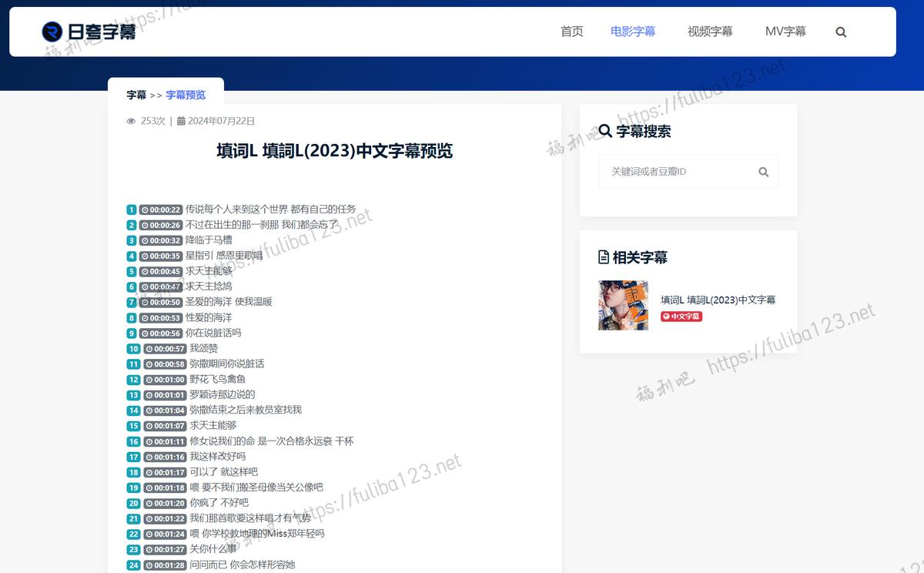Viewport: 924px width, 573px height.
Task: Click the document icon beside 相关字幕
Action: coord(604,257)
